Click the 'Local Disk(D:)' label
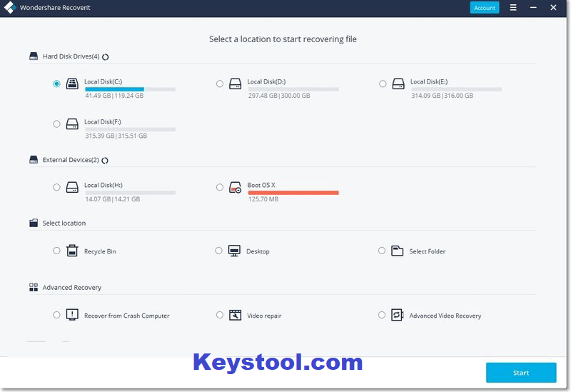The width and height of the screenshot is (571, 392). tap(266, 81)
